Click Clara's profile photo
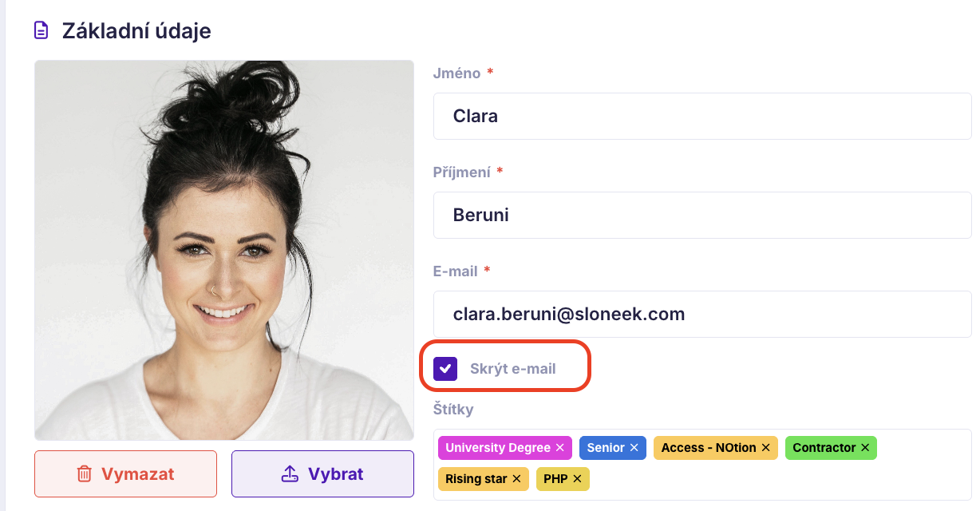Screen dimensions: 980x511 click(224, 250)
